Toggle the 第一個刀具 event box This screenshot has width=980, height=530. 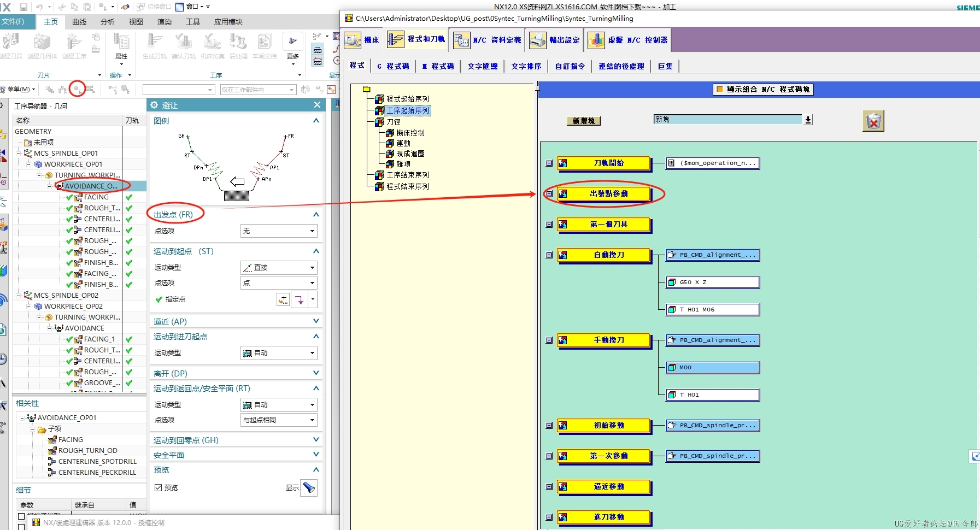549,224
